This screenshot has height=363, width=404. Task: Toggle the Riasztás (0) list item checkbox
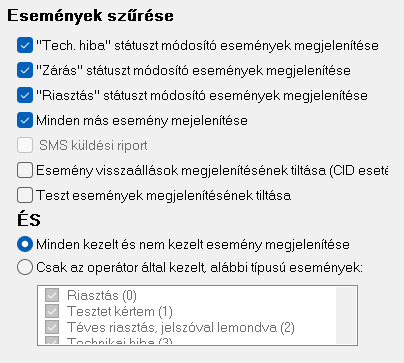(52, 295)
